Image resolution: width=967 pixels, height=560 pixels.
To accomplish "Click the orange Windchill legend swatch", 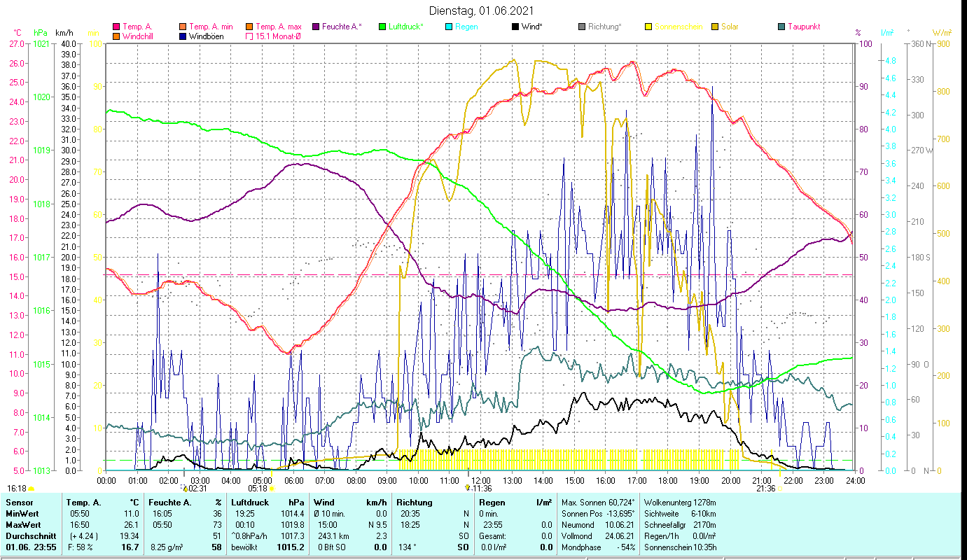I will tap(116, 36).
